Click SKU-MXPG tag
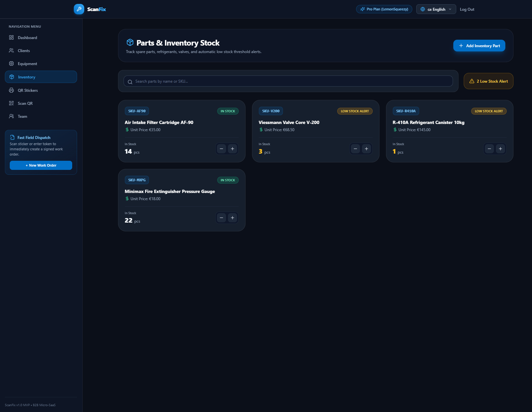 coord(137,180)
